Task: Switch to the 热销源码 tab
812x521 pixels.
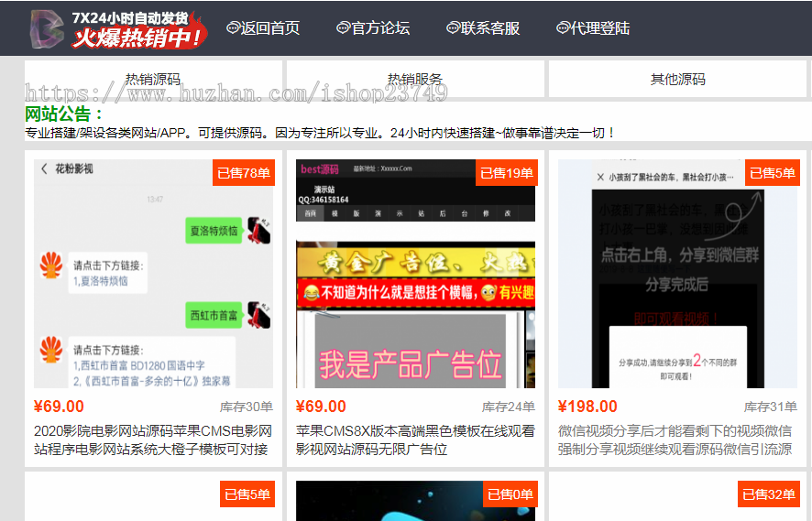Action: [153, 79]
